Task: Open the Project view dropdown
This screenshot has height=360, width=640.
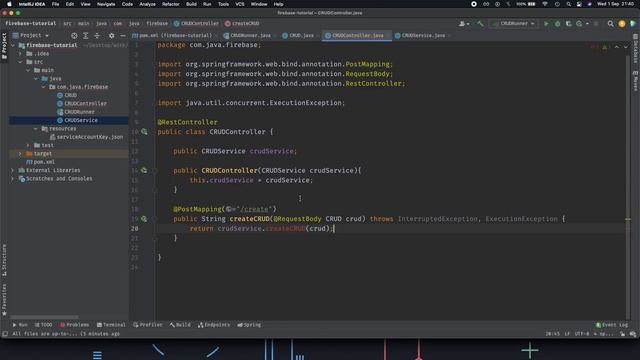Action: coord(31,36)
